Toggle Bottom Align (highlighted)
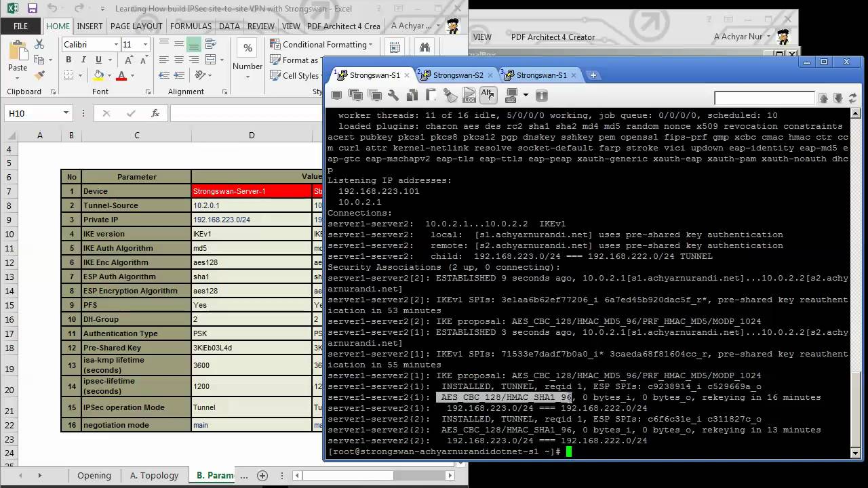Viewport: 868px width, 488px height. [x=194, y=44]
